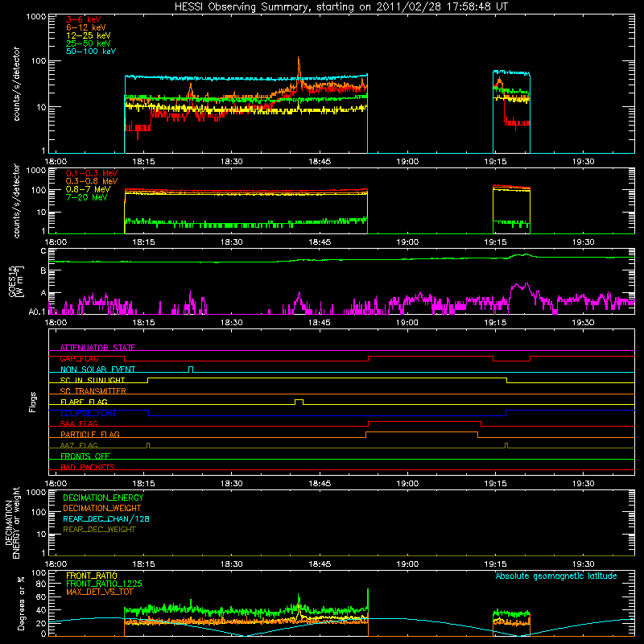Click the REAR_DEC_WEIGHT legend label
The width and height of the screenshot is (644, 644).
coord(99,530)
